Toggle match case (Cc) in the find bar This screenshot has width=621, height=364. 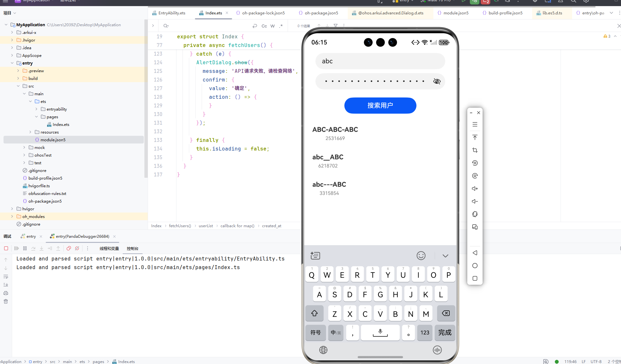tap(264, 26)
